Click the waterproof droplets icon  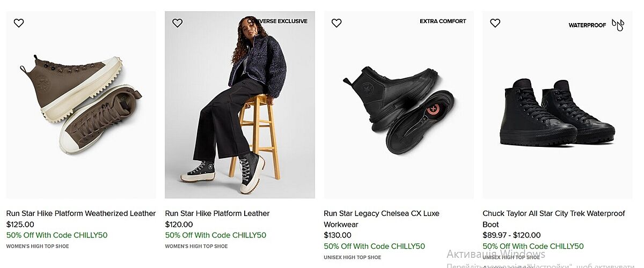(x=618, y=25)
